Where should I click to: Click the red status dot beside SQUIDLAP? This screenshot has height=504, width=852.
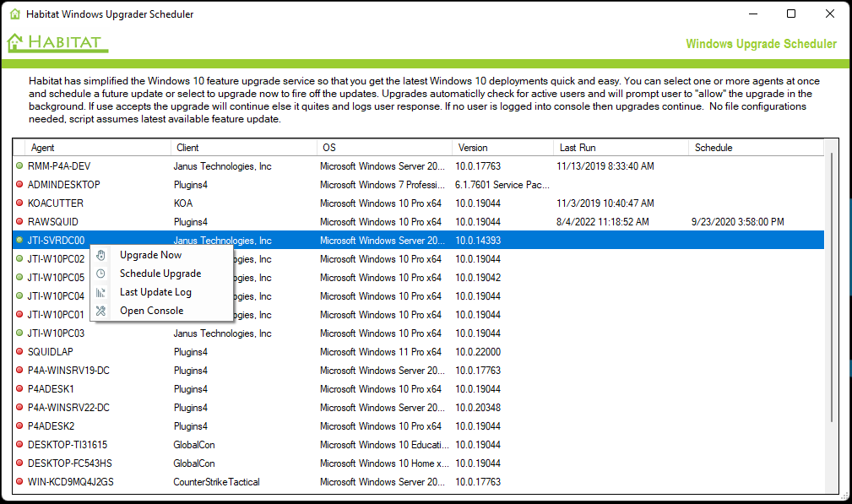[19, 351]
